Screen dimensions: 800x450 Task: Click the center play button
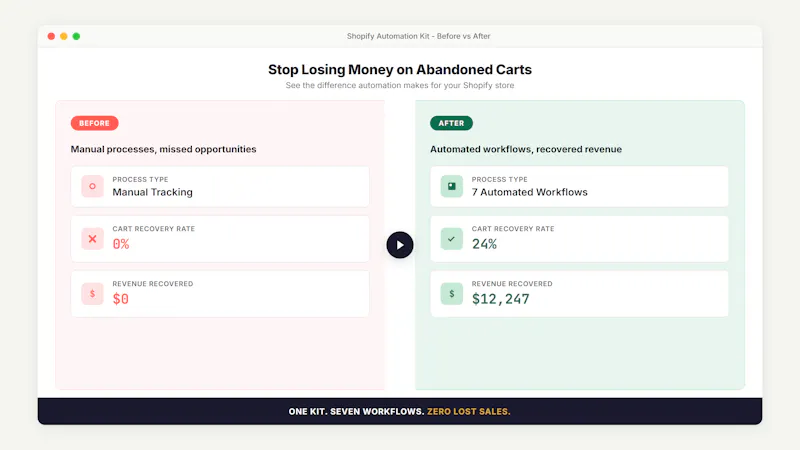[x=399, y=245]
